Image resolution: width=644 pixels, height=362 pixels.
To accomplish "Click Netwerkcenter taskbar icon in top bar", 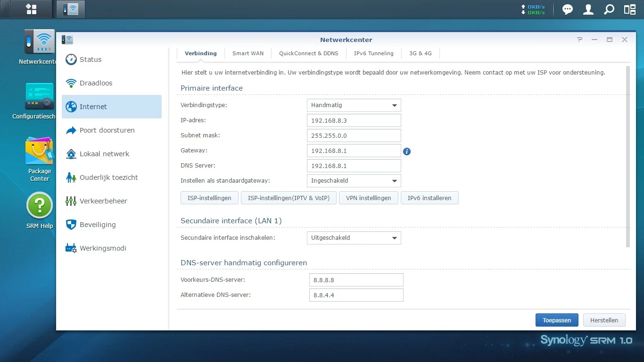I will pos(71,9).
